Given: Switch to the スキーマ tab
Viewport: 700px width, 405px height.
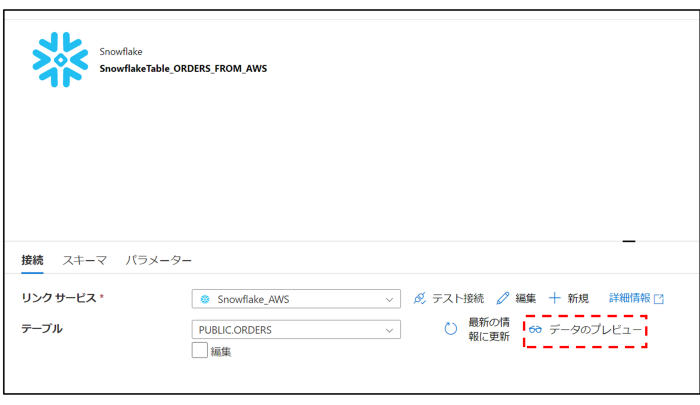Looking at the screenshot, I should [84, 260].
